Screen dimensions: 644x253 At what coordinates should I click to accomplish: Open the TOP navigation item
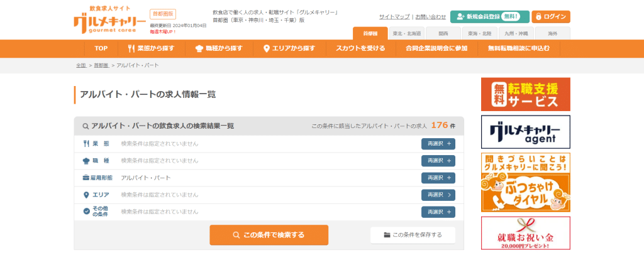[x=101, y=48]
